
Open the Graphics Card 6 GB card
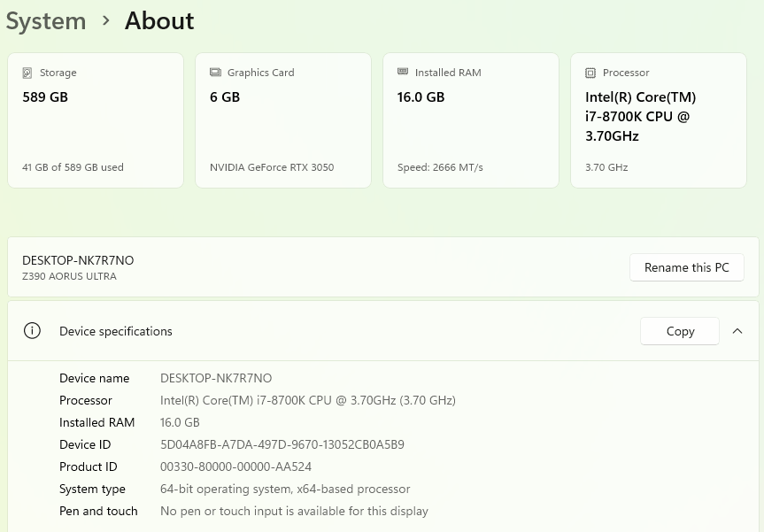[x=283, y=120]
